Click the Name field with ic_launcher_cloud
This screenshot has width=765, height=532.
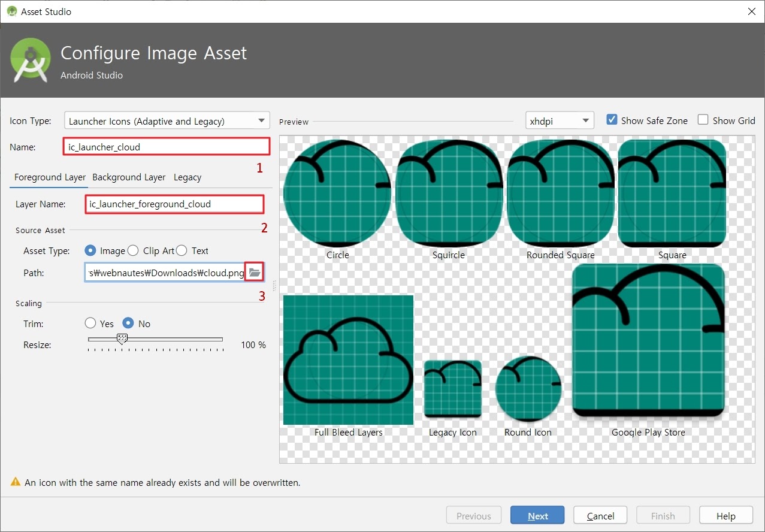[x=167, y=147]
